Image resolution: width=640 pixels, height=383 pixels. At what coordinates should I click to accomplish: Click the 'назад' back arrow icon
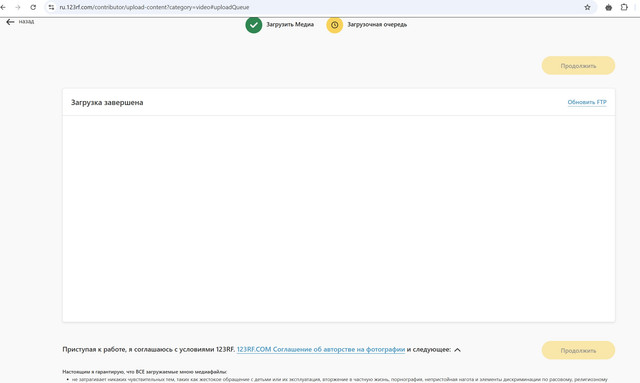pos(10,22)
